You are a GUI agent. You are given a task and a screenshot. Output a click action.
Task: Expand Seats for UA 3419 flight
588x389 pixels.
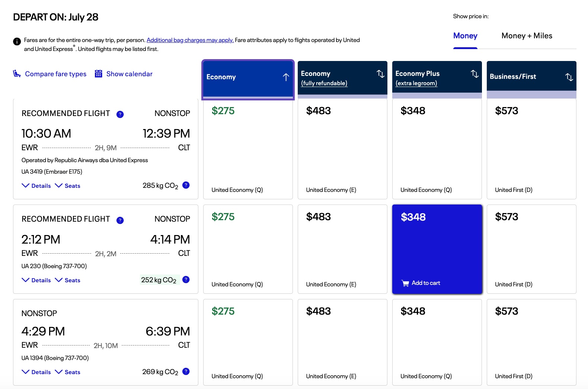coord(67,186)
